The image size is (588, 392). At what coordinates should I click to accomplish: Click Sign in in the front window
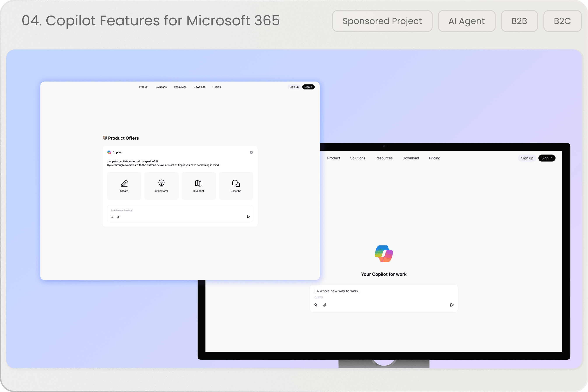click(308, 87)
